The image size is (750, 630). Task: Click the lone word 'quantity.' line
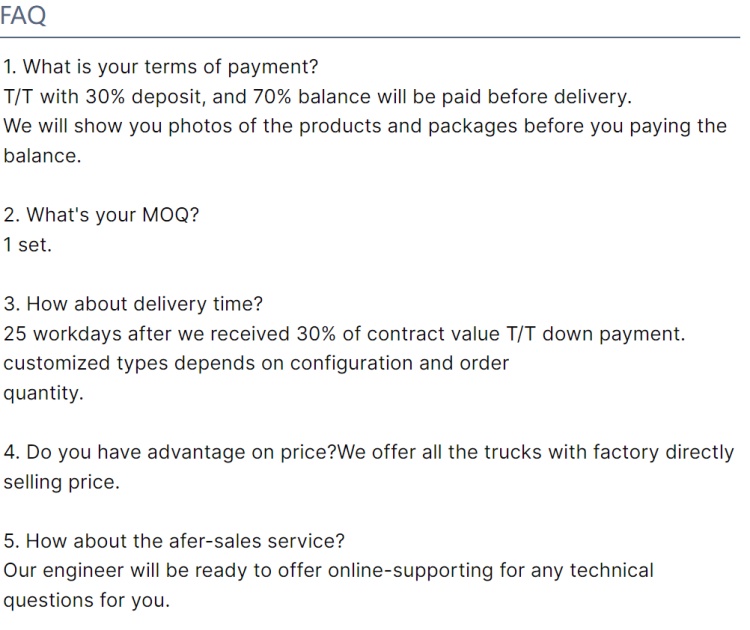click(44, 393)
